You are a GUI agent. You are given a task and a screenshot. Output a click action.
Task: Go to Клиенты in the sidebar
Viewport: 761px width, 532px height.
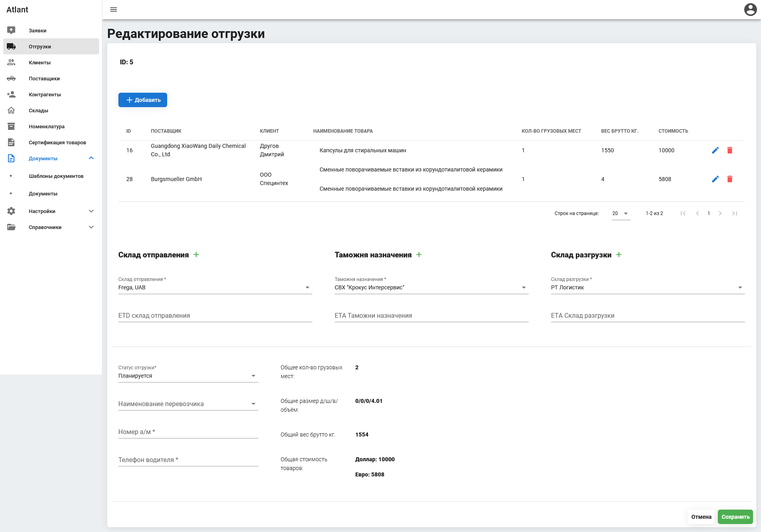tap(40, 62)
